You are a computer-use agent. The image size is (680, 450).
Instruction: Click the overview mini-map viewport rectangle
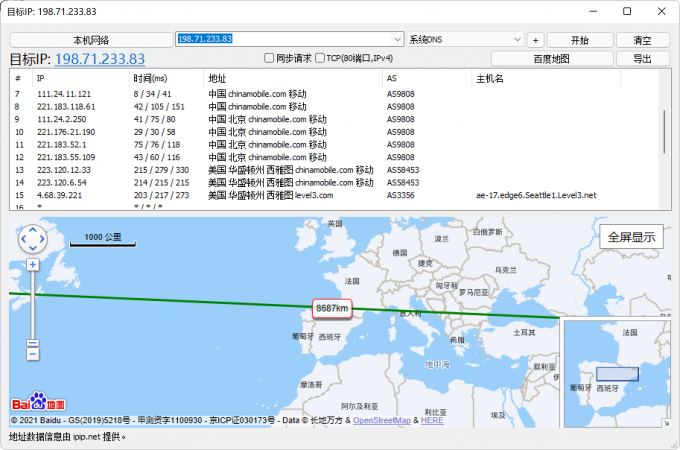coord(617,374)
